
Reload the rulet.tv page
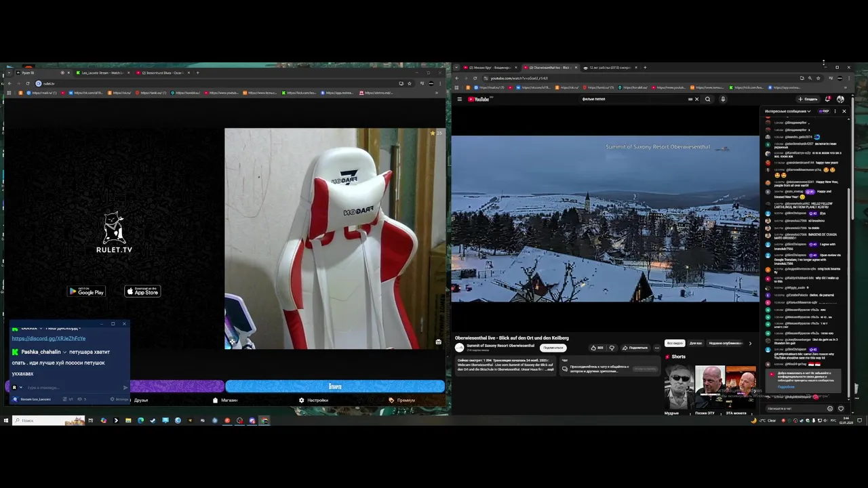click(27, 83)
